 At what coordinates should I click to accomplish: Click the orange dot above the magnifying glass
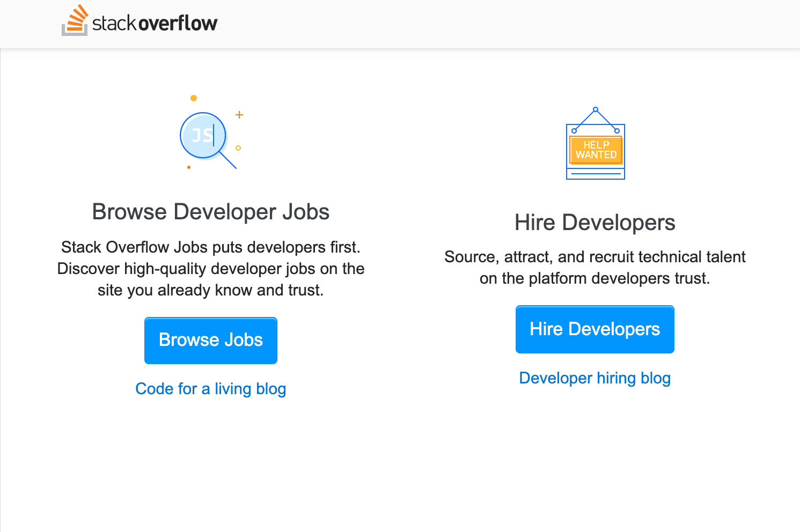click(194, 98)
